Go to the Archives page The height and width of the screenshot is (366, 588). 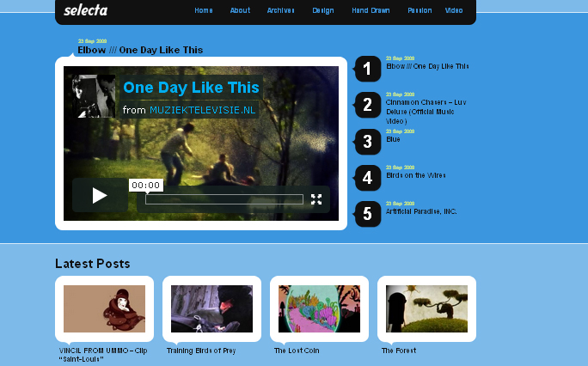tap(280, 10)
